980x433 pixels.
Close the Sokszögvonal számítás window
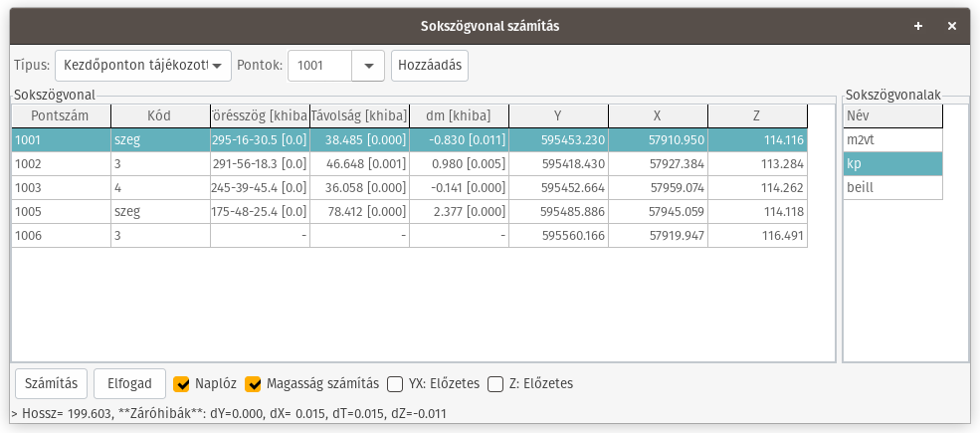coord(952,26)
